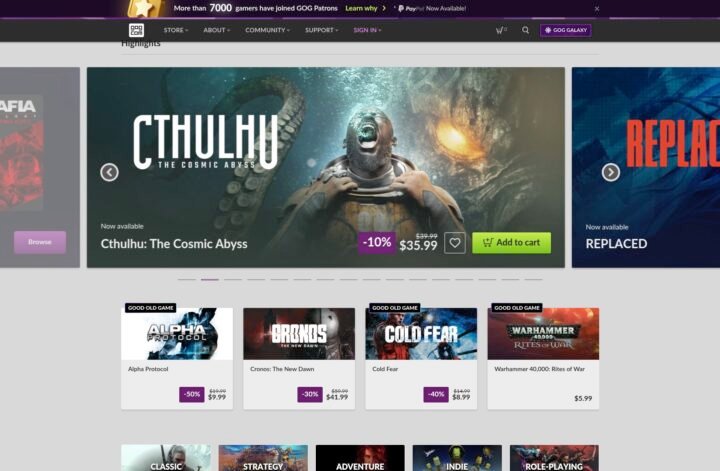Click the GOG.com logo icon
720x471 pixels.
pyautogui.click(x=136, y=30)
